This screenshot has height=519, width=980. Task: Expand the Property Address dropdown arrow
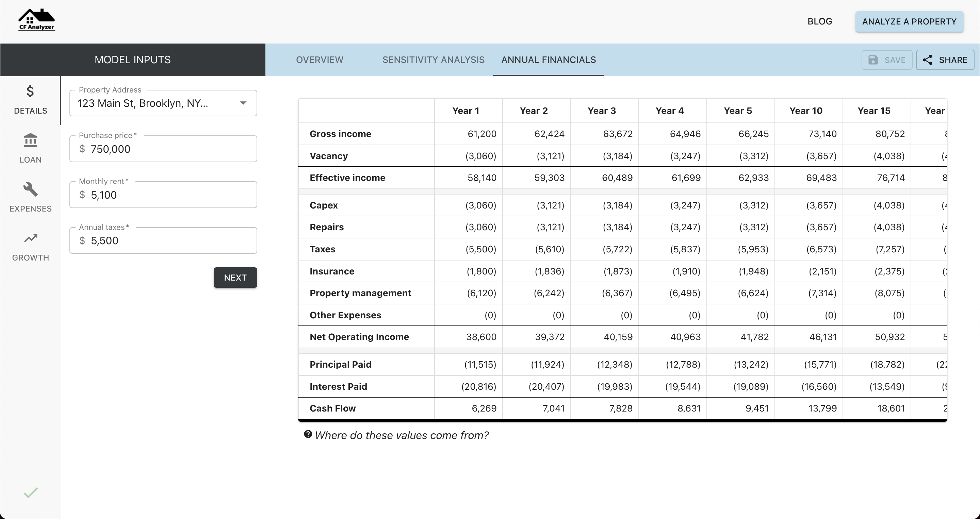pyautogui.click(x=243, y=103)
